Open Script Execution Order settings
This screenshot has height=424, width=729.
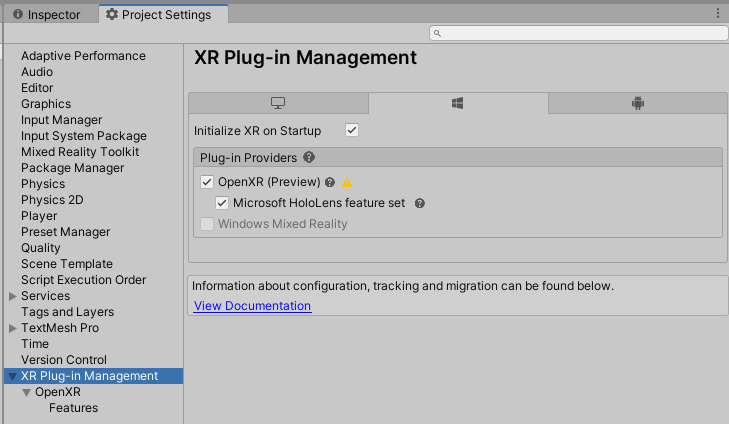click(x=84, y=280)
